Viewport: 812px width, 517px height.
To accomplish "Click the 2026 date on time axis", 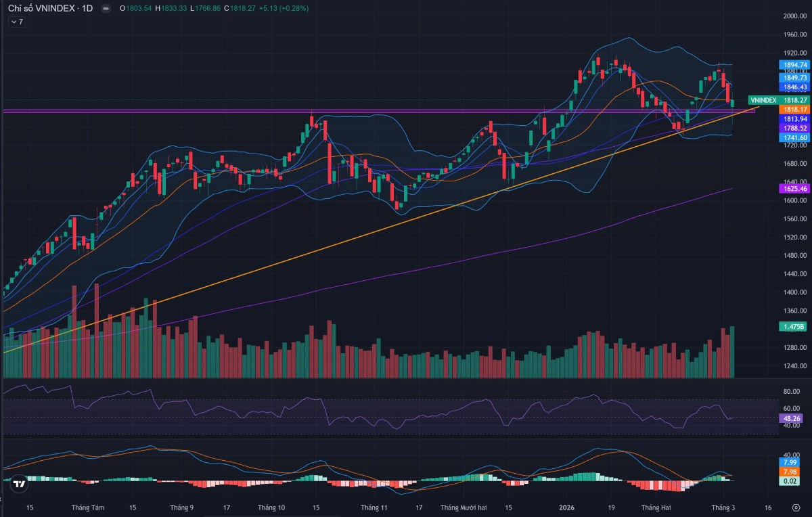I will coord(567,507).
